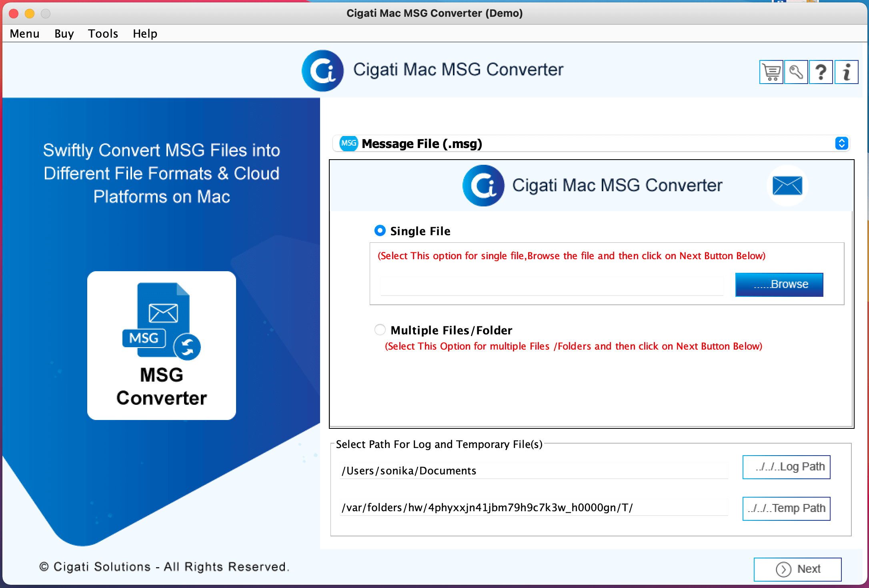Click the MSG badge in file type selector

(348, 143)
